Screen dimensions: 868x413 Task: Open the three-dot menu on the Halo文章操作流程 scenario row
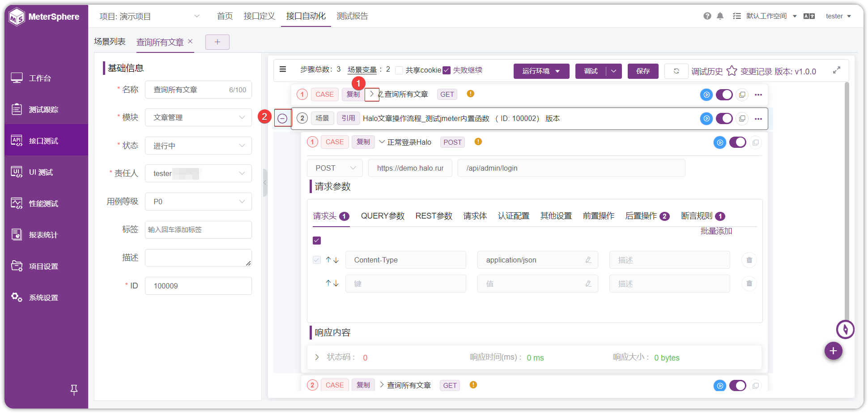(x=758, y=119)
